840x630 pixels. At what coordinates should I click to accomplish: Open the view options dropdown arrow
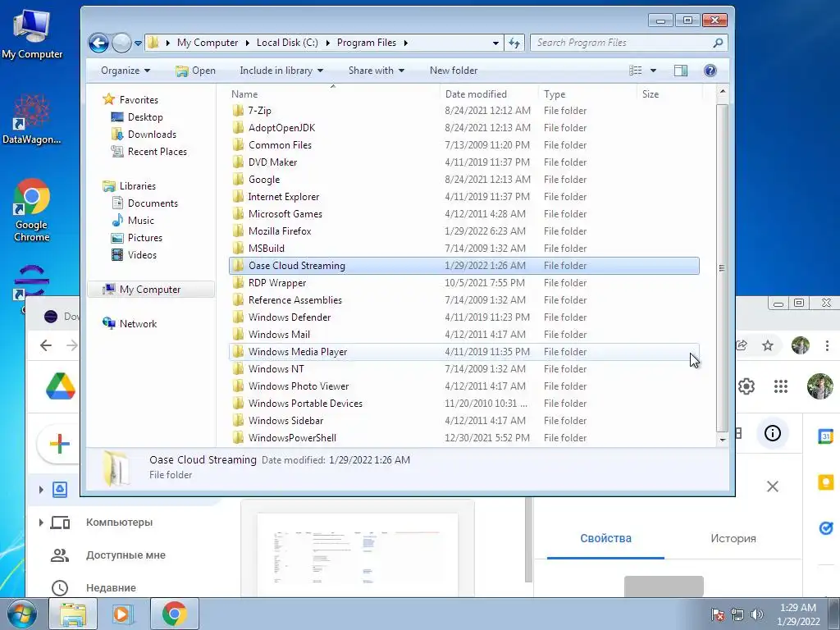(x=653, y=71)
